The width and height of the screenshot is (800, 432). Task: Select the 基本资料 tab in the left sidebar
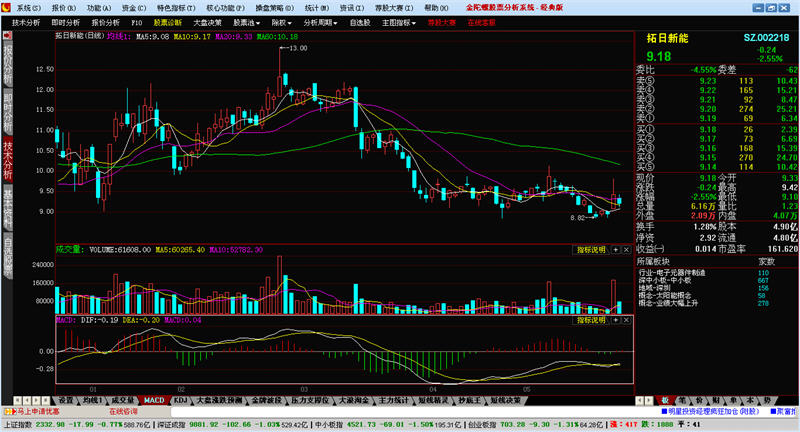pyautogui.click(x=8, y=206)
